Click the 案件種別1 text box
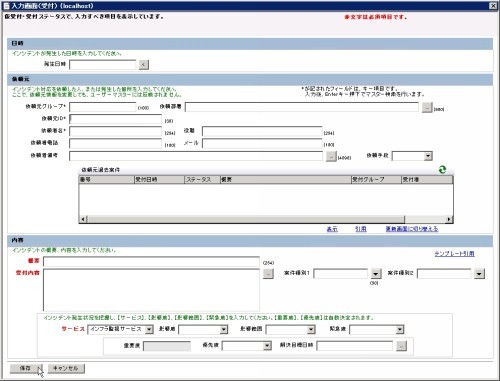This screenshot has height=381, width=500. click(x=341, y=274)
